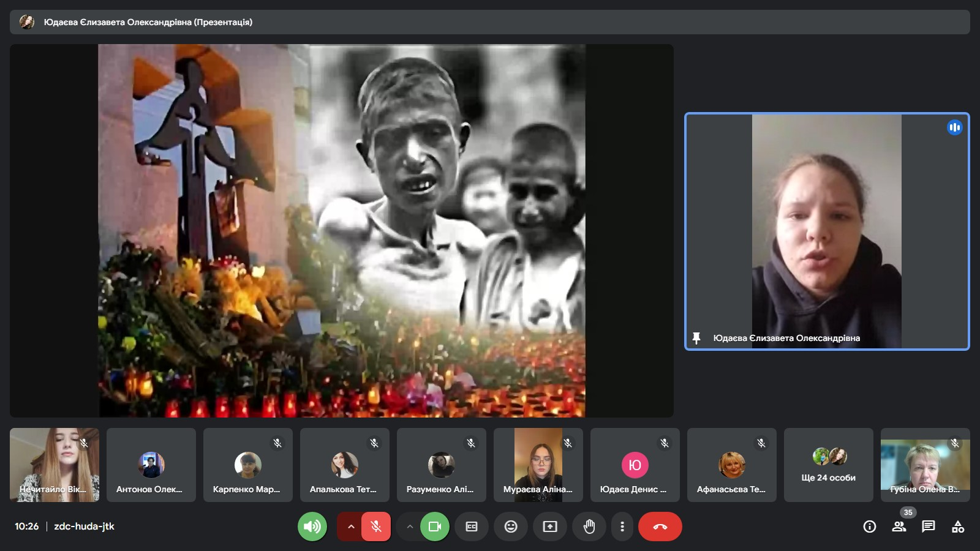Select Афанасьєва Те... participant tile
Viewport: 980px width, 551px height.
tap(732, 465)
